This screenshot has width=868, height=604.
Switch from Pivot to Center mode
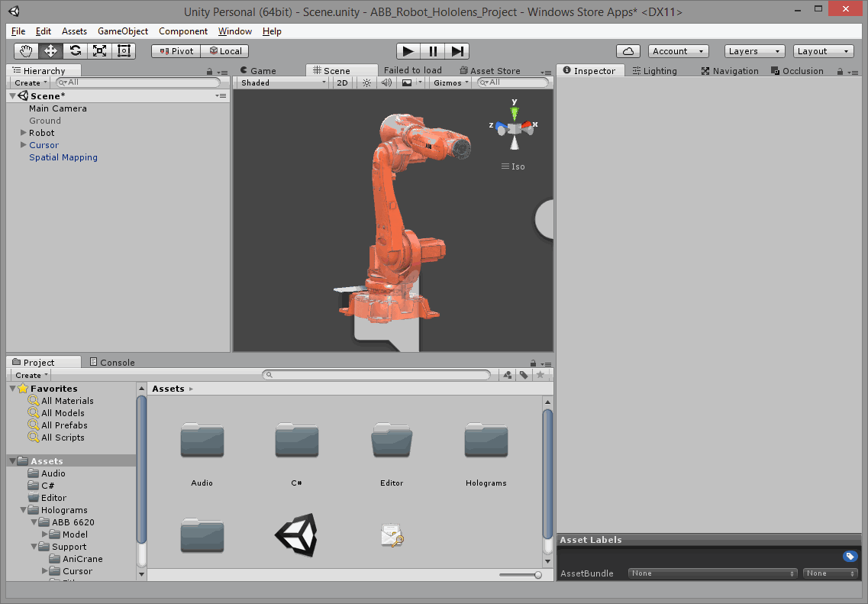[175, 50]
